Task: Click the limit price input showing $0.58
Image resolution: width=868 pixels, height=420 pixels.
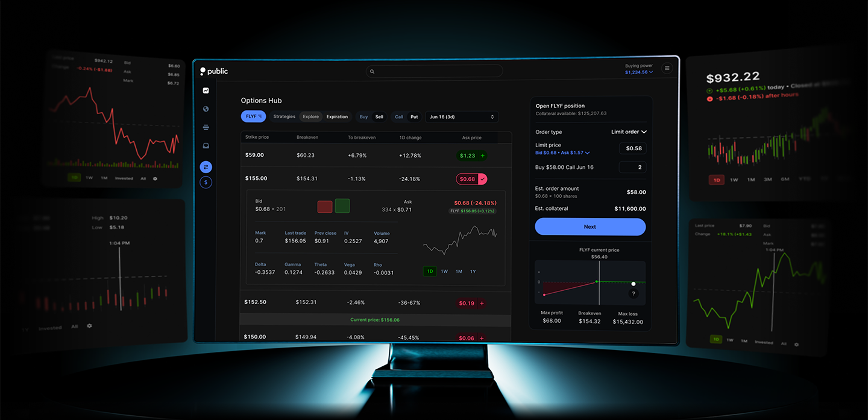Action: tap(633, 148)
